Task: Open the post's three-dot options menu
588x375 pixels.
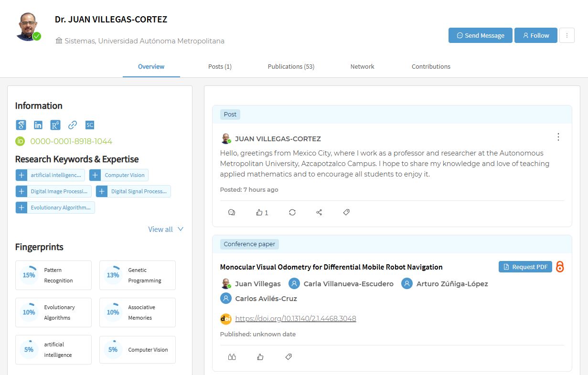Action: 558,137
